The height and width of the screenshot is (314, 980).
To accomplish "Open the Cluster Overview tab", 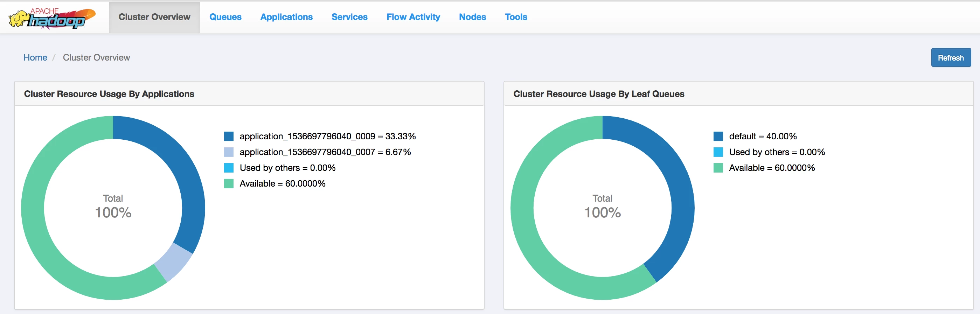I will pos(154,17).
